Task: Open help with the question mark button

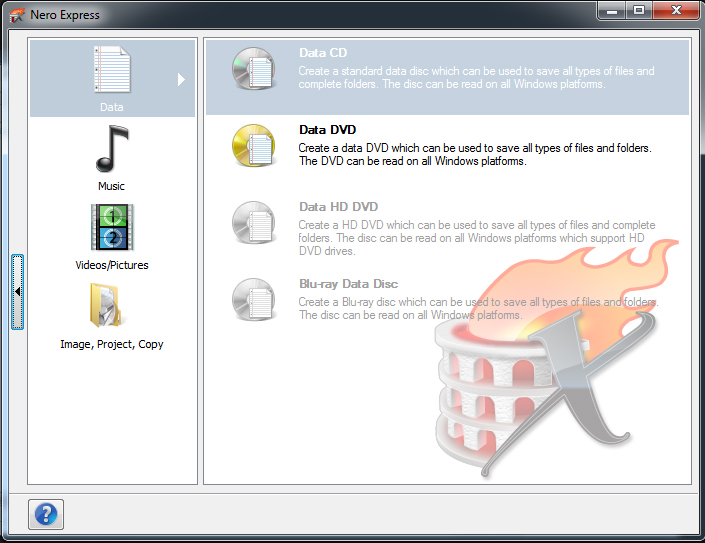Action: pyautogui.click(x=45, y=514)
